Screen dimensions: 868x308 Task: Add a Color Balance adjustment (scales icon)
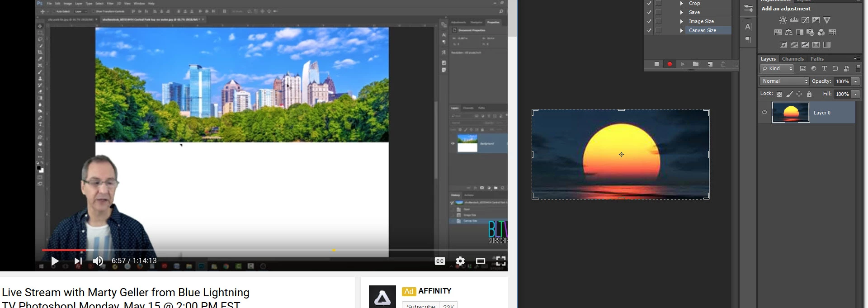point(789,33)
